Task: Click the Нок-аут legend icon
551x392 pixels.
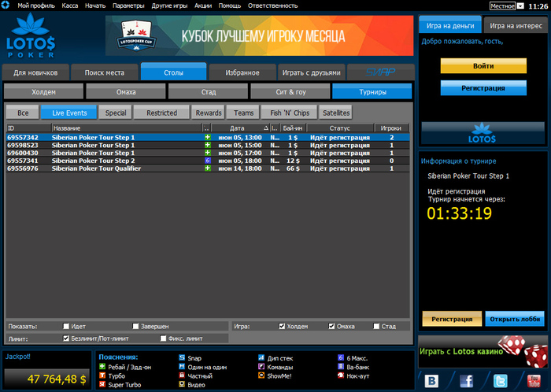Action: pyautogui.click(x=341, y=375)
